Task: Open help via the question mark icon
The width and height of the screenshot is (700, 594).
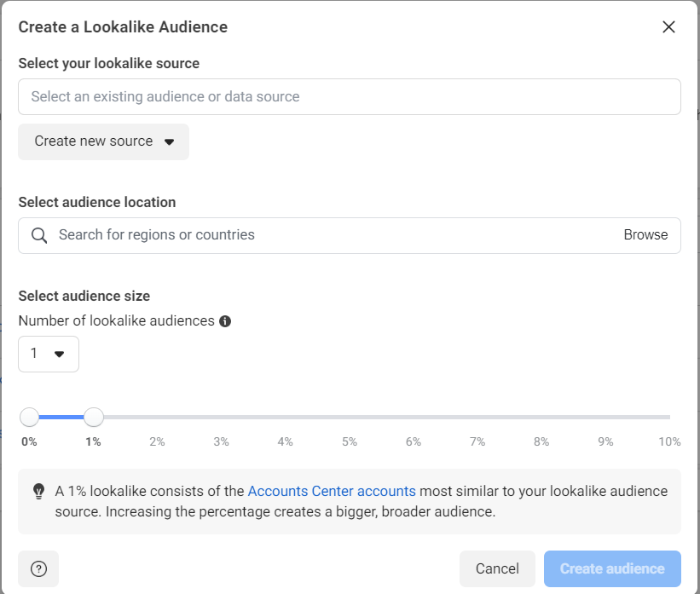Action: (38, 568)
